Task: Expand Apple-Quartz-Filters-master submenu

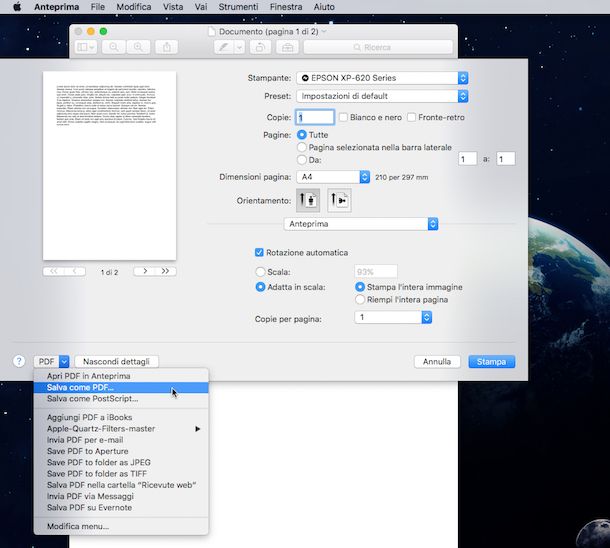Action: [121, 429]
